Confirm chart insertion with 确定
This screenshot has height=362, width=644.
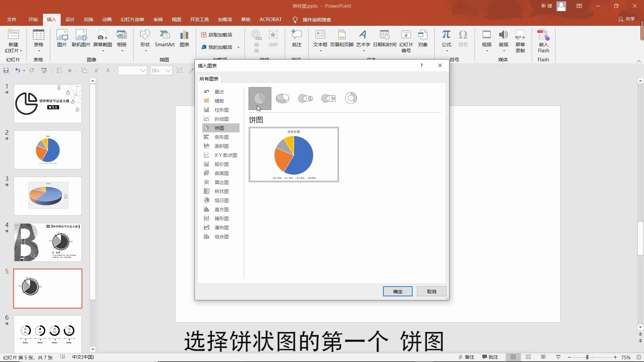[x=397, y=291]
